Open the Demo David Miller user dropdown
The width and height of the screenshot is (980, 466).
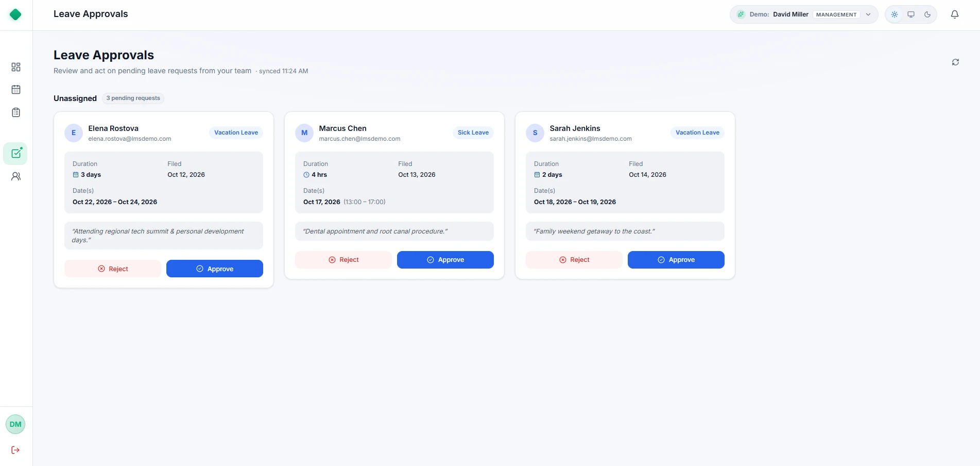click(804, 14)
